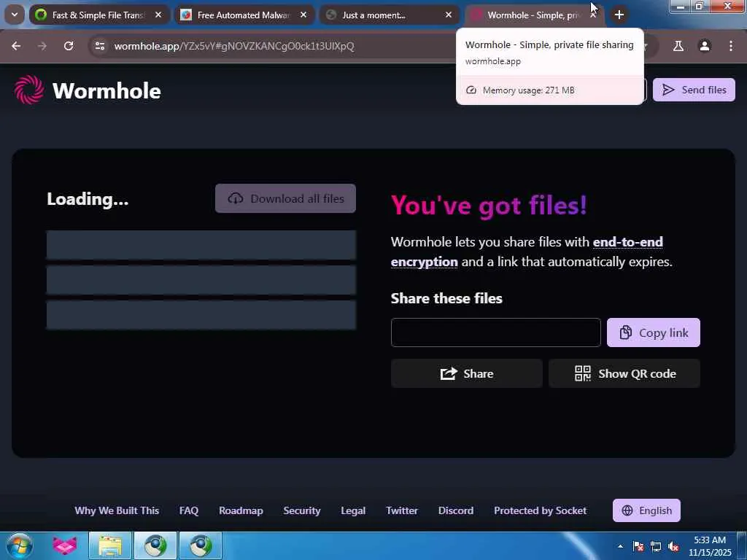Screen dimensions: 747x560
Task: Close the Free Automated Malware tab
Action: (x=303, y=15)
